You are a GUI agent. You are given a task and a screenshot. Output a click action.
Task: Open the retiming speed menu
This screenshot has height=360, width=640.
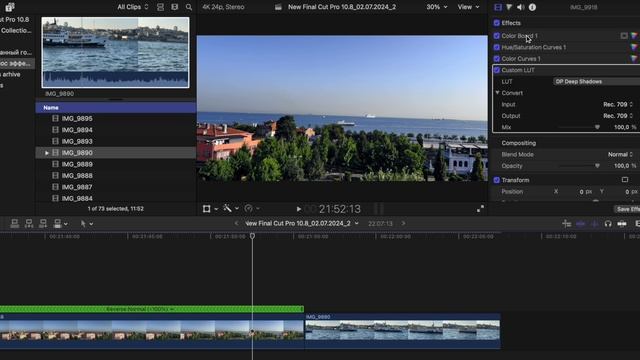click(x=253, y=209)
